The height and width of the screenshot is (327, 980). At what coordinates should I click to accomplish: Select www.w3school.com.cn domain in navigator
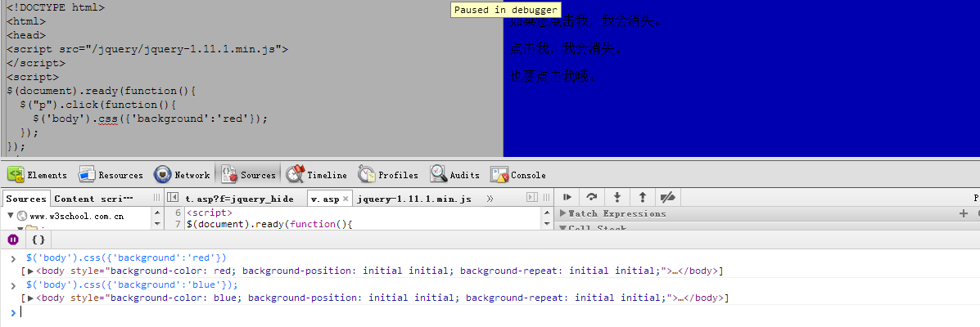[76, 217]
